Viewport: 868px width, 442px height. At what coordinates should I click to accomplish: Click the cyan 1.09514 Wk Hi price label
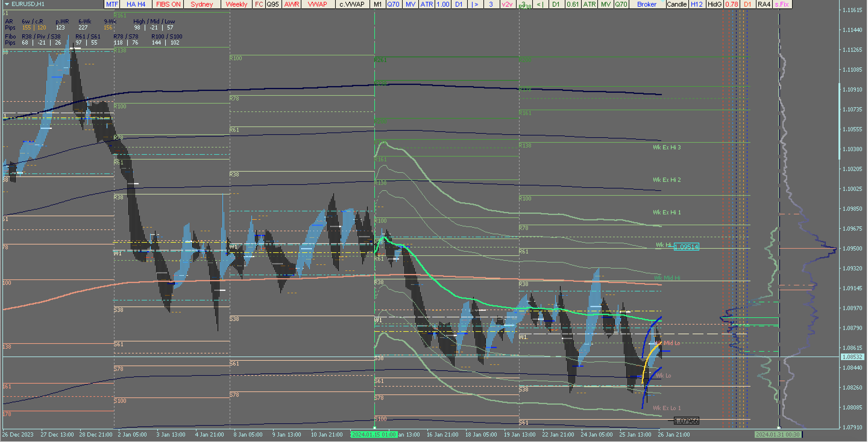686,247
